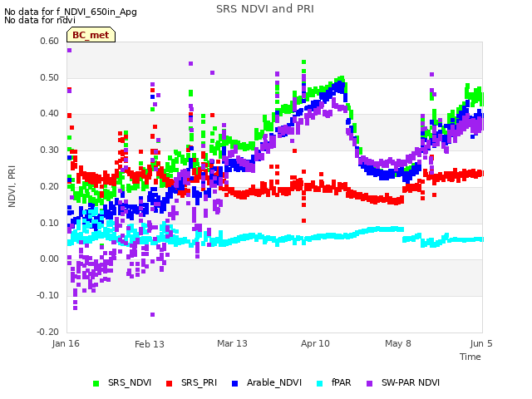This screenshot has width=532, height=399.
Task: Click the blue Arable_NDVI legend swatch
Action: click(234, 383)
